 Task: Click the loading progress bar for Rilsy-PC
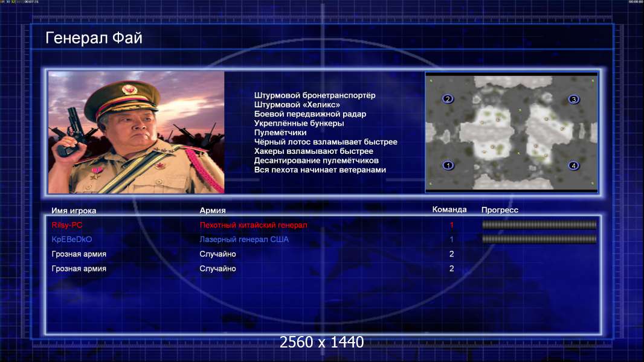539,224
